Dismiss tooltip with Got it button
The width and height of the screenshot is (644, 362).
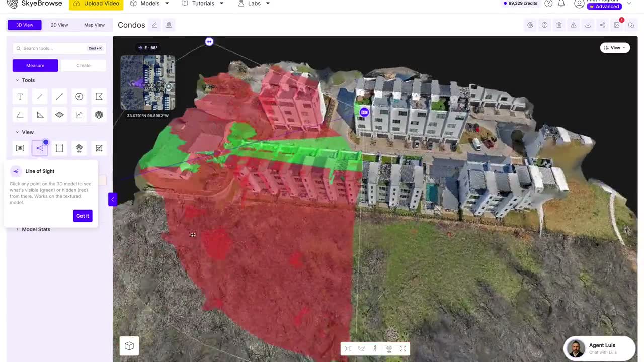[83, 216]
